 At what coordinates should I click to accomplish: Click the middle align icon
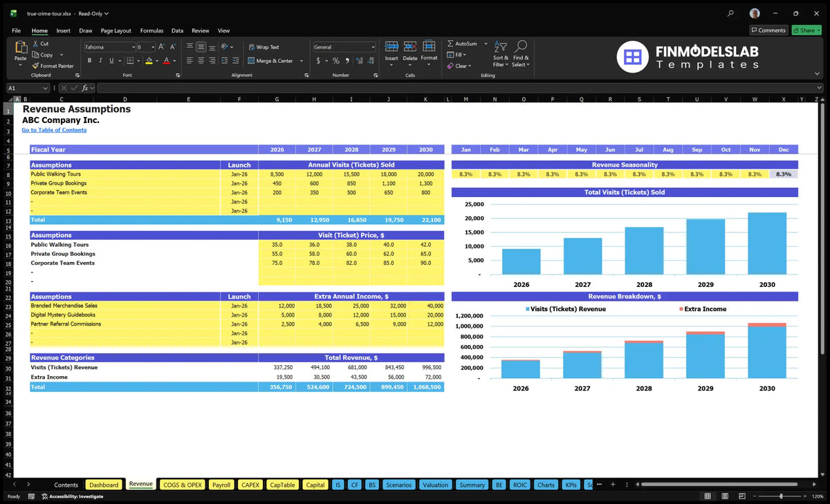click(x=201, y=47)
